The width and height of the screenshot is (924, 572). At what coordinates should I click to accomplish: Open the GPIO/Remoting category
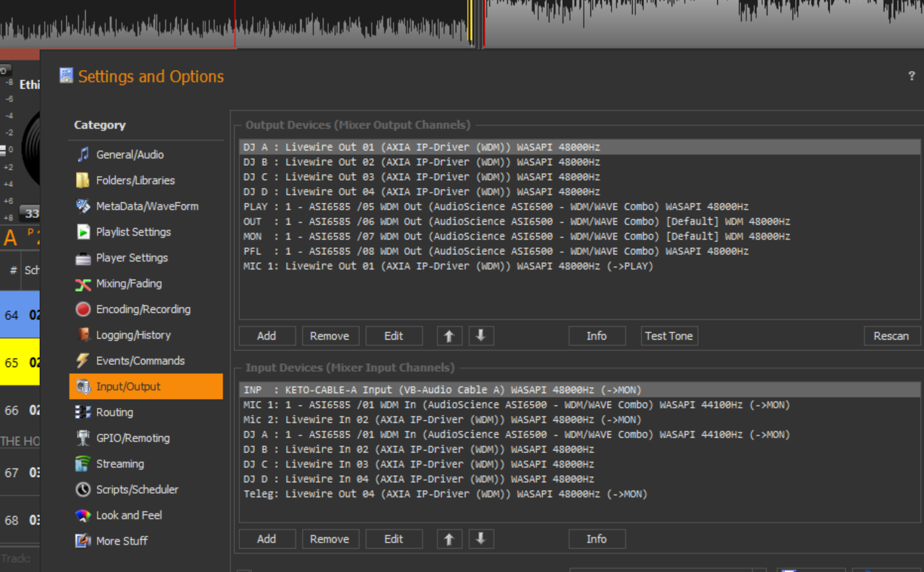point(132,438)
